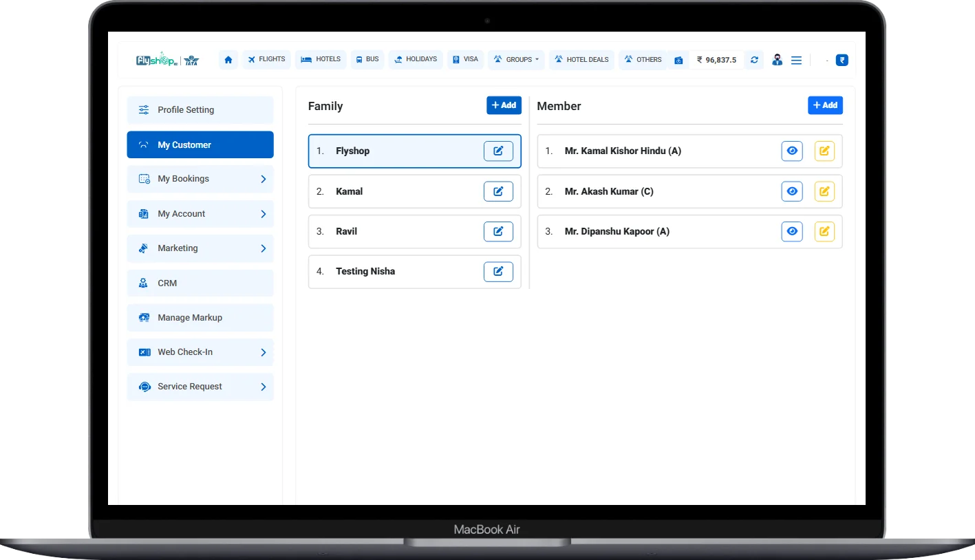Edit the Flyshop family entry

tap(498, 151)
